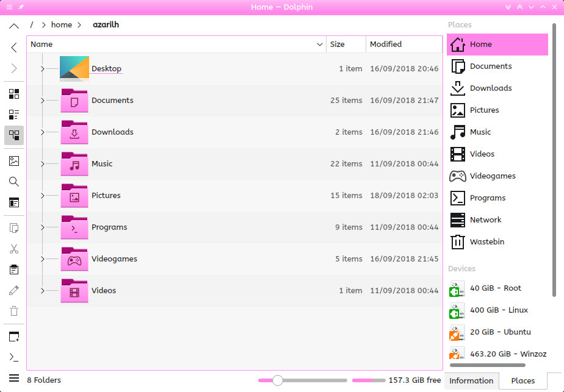The image size is (564, 392).
Task: Open the title bar window menu icon
Action: (9, 7)
